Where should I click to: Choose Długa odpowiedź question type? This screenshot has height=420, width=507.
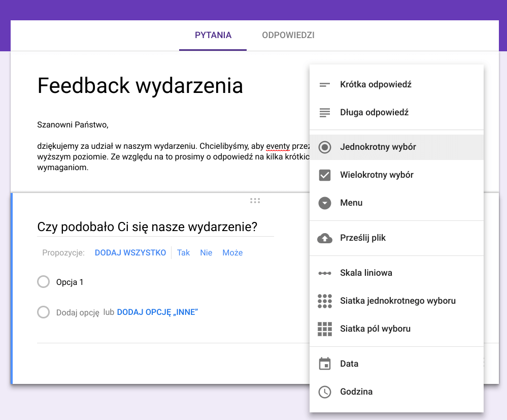pos(396,113)
